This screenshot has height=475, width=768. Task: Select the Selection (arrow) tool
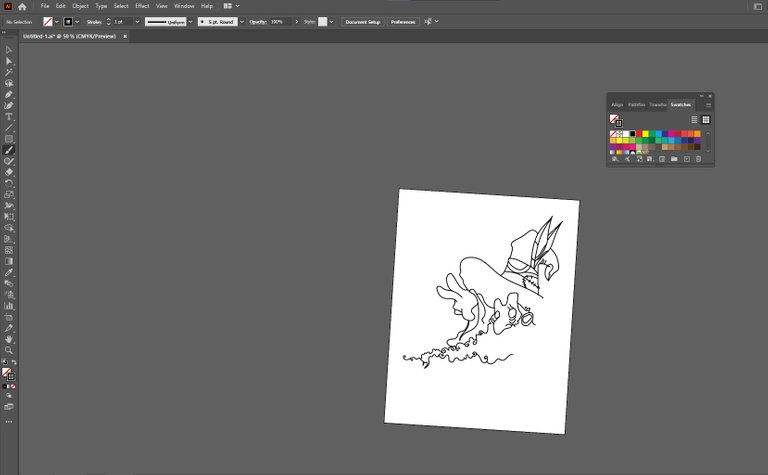9,50
